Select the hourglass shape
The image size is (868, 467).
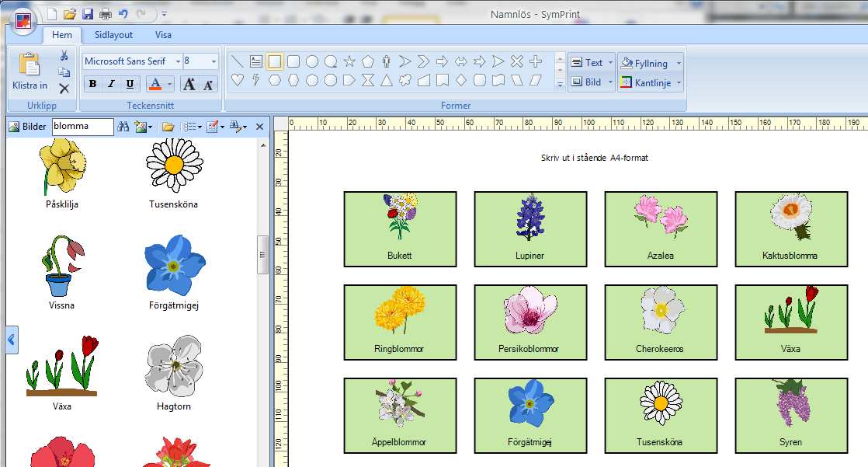click(368, 81)
